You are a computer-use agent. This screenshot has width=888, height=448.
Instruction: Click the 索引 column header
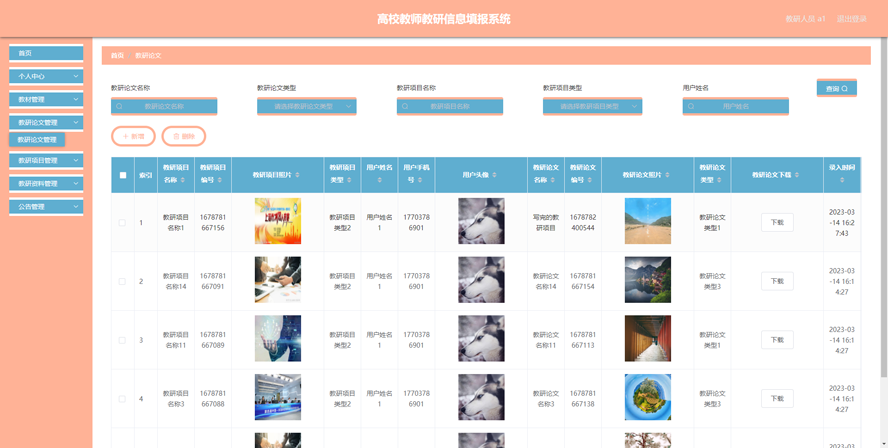[146, 175]
